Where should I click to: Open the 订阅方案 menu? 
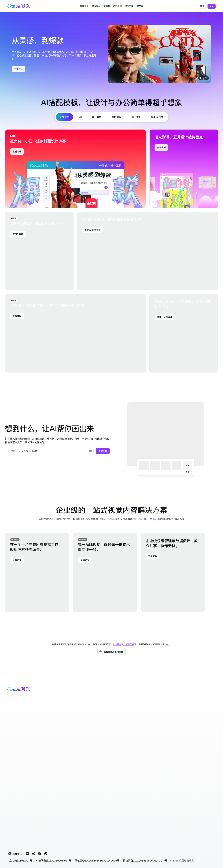tap(129, 6)
